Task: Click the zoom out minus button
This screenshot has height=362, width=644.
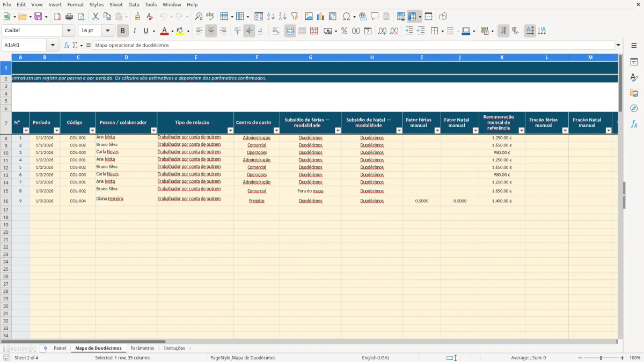Action: tap(580, 358)
